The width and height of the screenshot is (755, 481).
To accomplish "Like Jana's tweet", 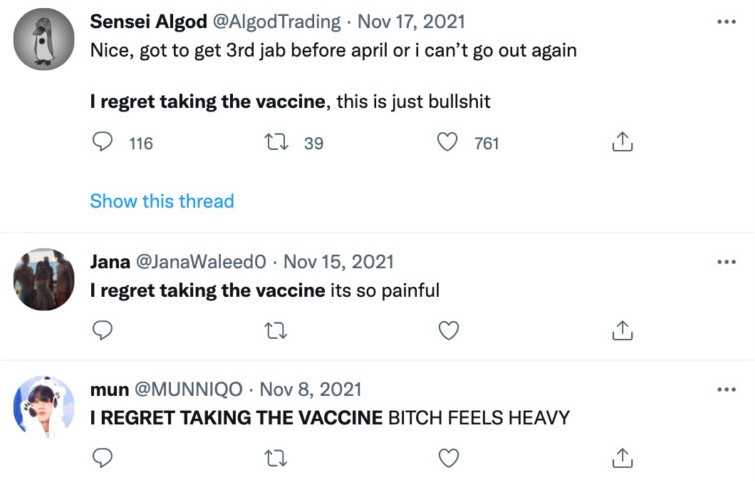I will [x=449, y=330].
